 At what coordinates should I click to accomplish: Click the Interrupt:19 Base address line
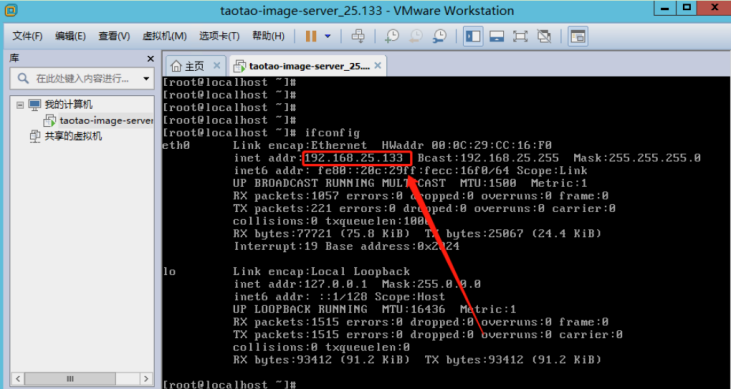(346, 246)
